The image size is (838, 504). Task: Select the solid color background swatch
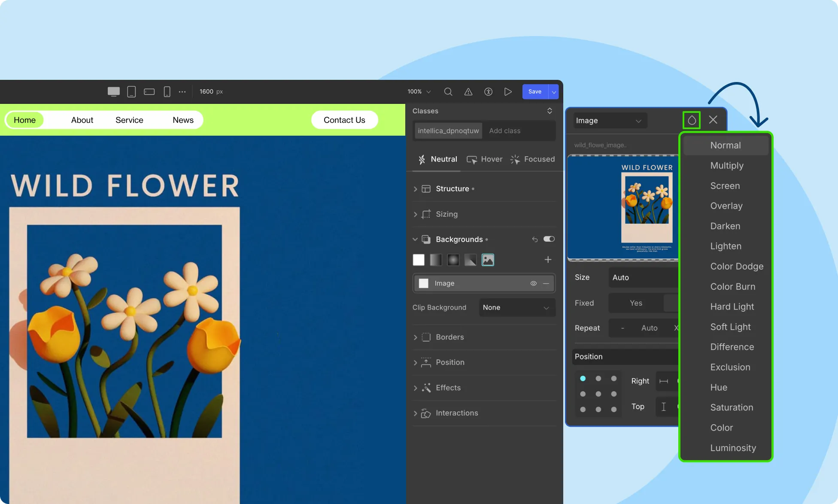point(419,260)
